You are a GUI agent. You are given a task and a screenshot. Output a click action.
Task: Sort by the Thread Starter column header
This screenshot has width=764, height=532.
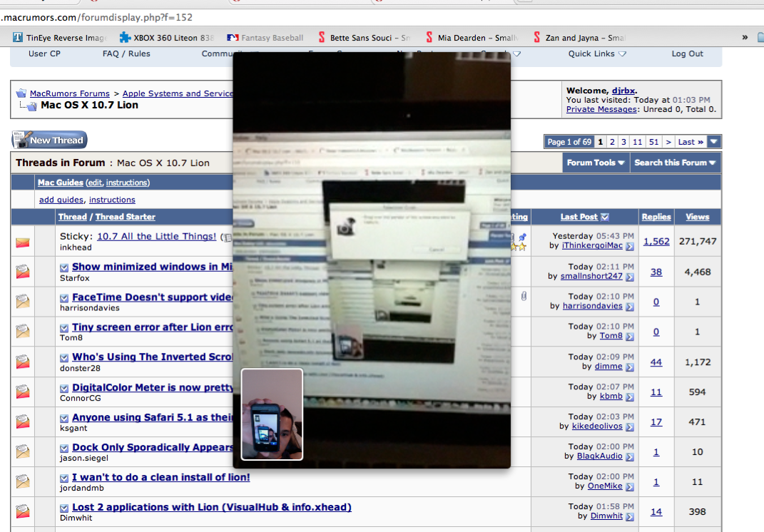(126, 217)
